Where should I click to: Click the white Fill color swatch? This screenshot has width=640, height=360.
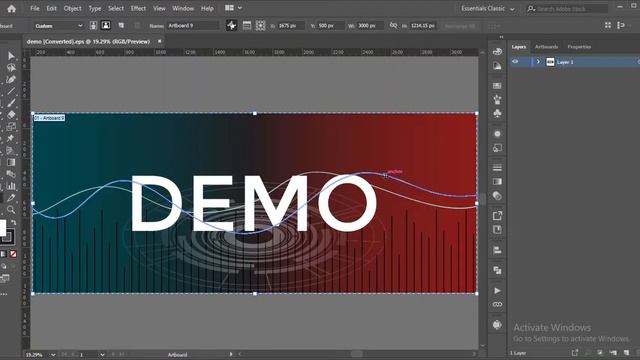click(2, 228)
